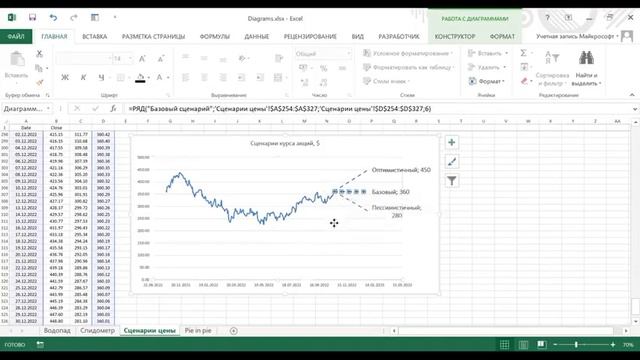Add new sheet with plus button
The height and width of the screenshot is (360, 640).
tap(233, 331)
